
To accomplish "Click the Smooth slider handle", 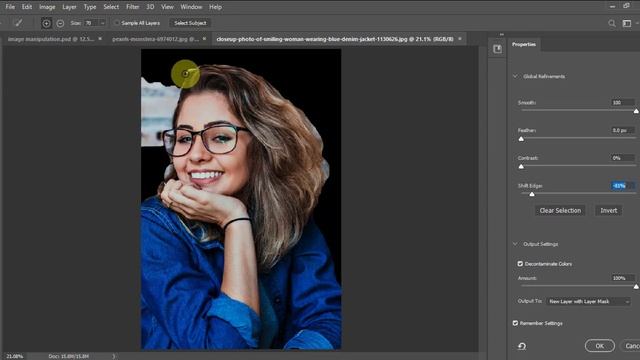I will coord(636,111).
